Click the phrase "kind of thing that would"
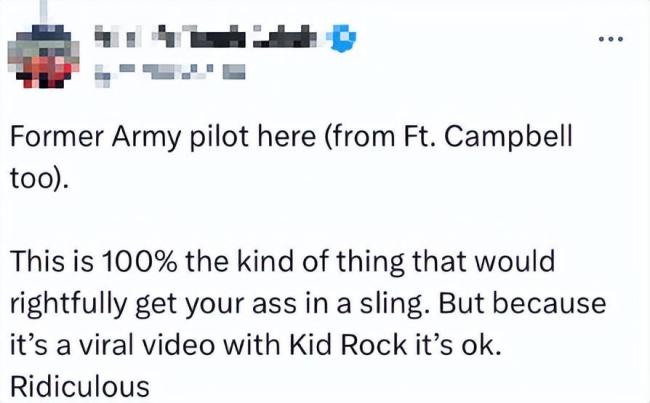Image resolution: width=650 pixels, height=403 pixels. tap(407, 262)
